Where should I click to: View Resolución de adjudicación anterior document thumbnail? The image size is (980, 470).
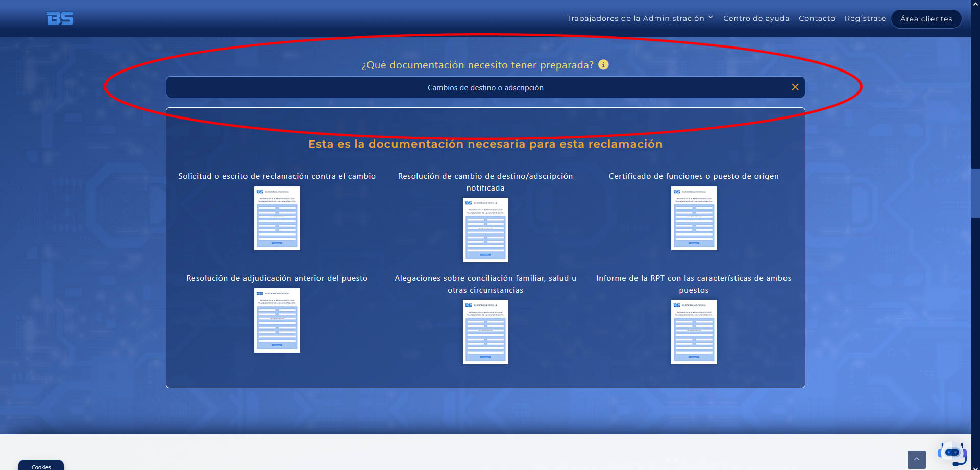point(277,320)
